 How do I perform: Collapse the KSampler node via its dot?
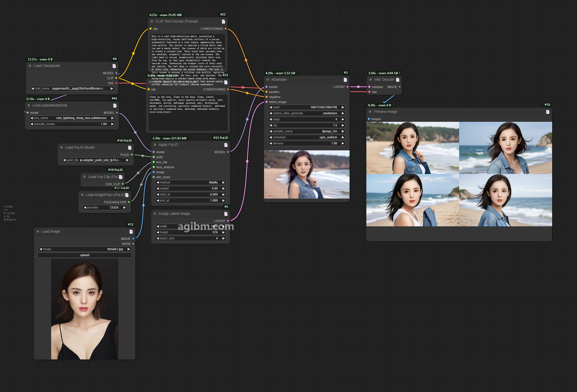tap(268, 79)
